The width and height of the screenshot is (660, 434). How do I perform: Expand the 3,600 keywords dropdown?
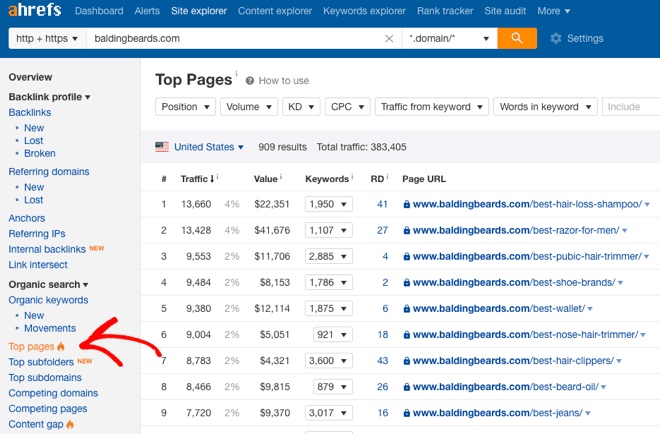(x=329, y=361)
